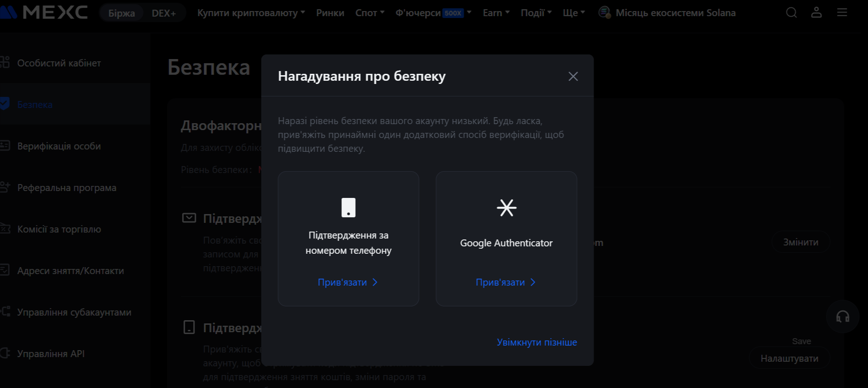Open the hamburger menu icon
Image resolution: width=868 pixels, height=388 pixels.
842,12
